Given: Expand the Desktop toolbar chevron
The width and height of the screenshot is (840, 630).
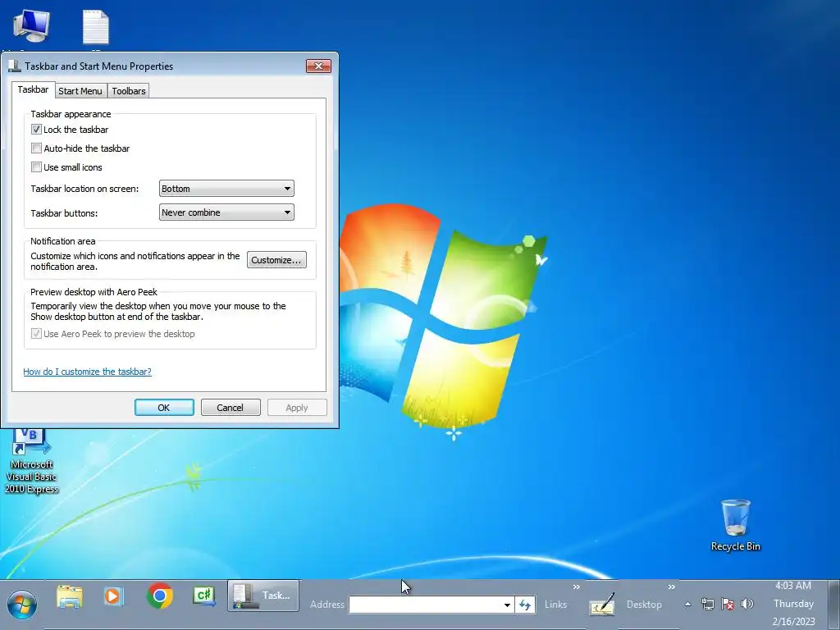Looking at the screenshot, I should (671, 587).
